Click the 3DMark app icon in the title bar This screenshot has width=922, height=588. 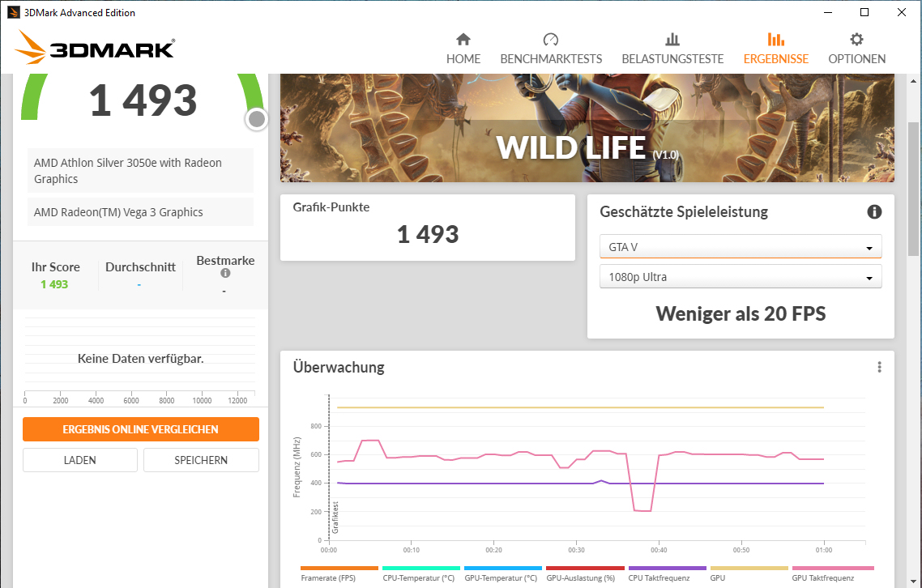13,12
